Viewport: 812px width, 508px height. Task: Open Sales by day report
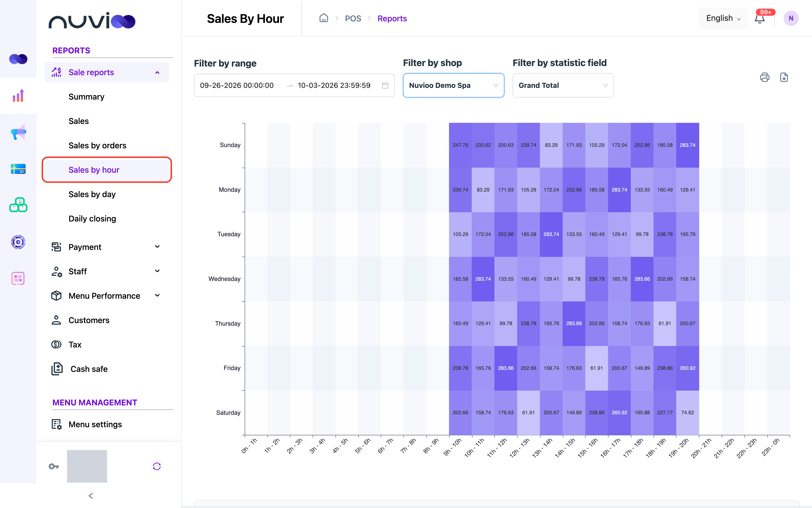click(92, 194)
